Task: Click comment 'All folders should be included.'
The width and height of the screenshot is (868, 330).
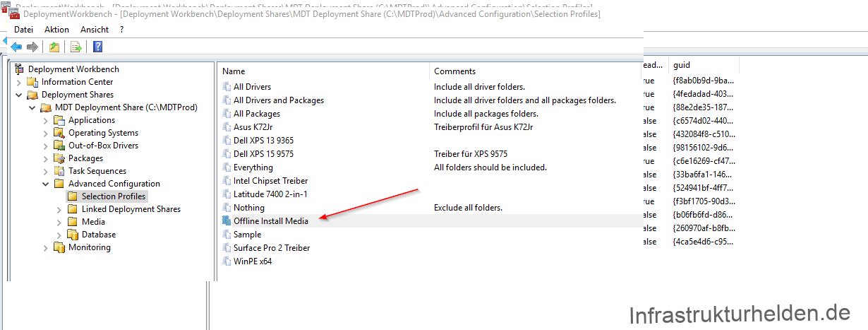Action: click(490, 167)
